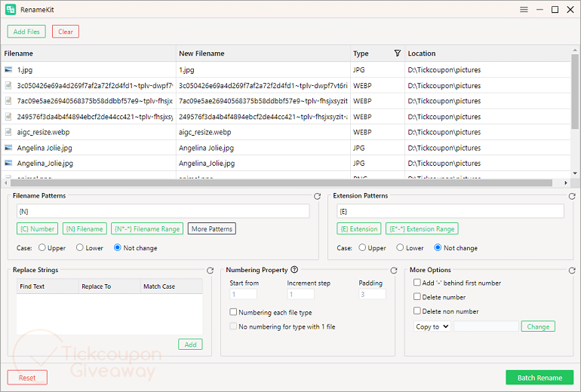Screen dimensions: 581x392
Task: Click the Find Text column header
Action: click(48, 286)
